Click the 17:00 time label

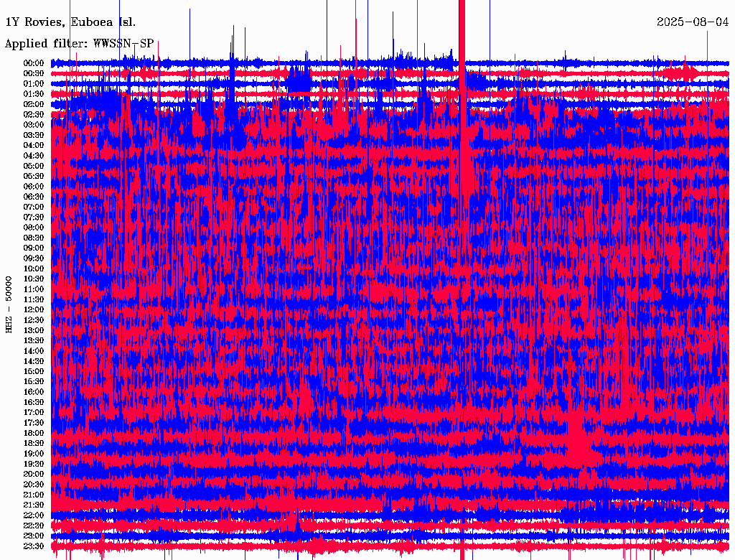pyautogui.click(x=34, y=412)
